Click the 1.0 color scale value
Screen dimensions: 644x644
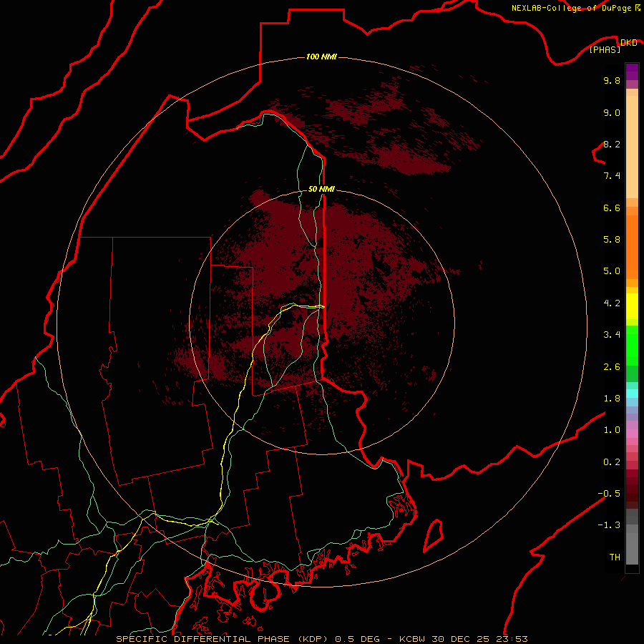click(612, 429)
